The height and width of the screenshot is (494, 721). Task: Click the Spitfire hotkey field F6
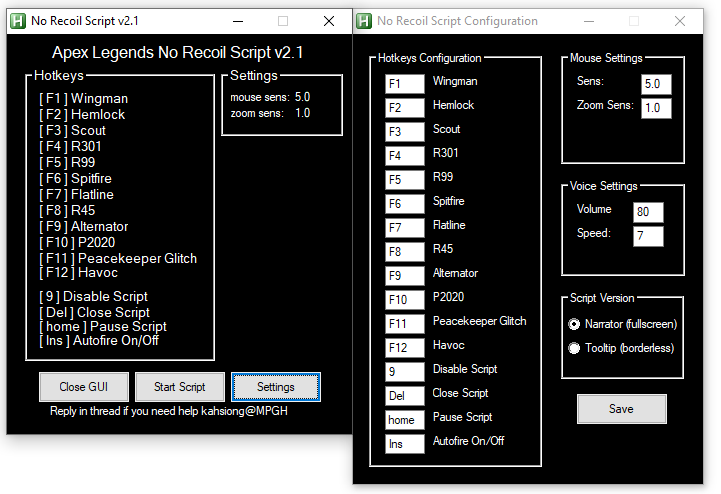coord(405,204)
